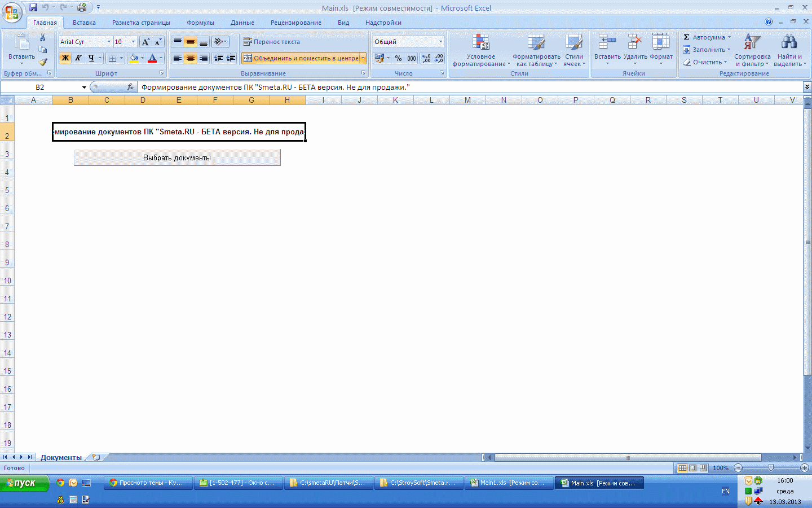Paste using the Вставить clipboard icon
The image size is (812, 508).
(x=21, y=49)
